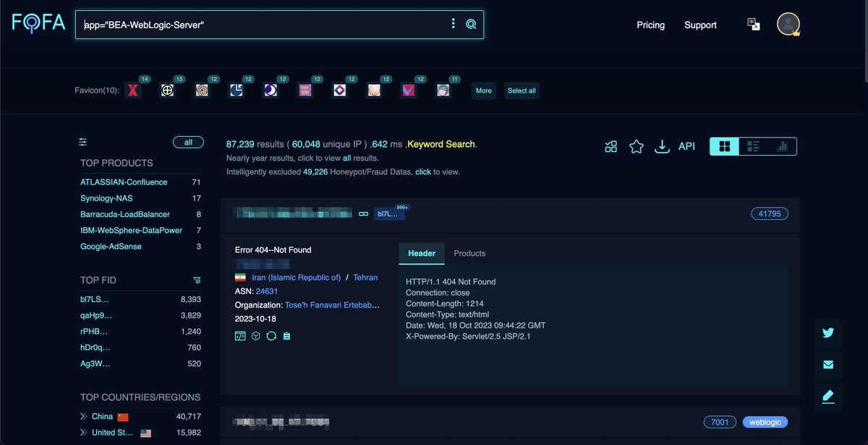The image size is (868, 445).
Task: Click the FOFA logo
Action: (x=38, y=24)
